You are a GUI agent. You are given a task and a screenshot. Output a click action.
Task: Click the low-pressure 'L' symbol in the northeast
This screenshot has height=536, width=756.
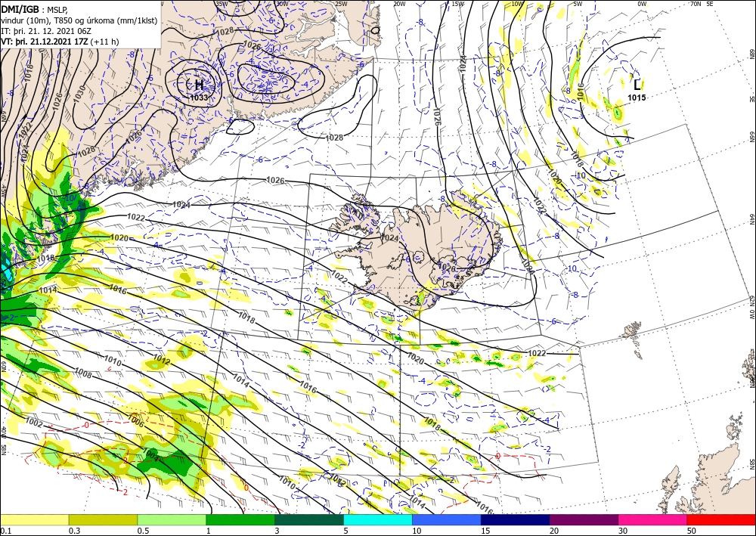click(x=637, y=85)
